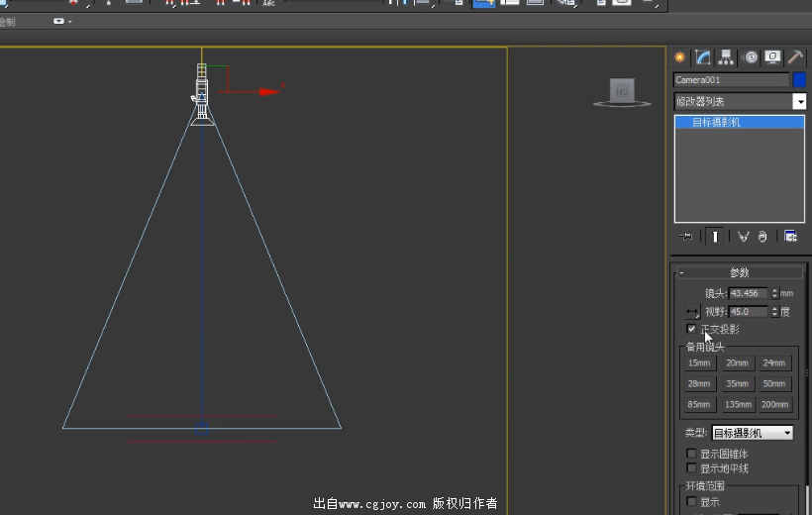Toggle Show End Result icon

coord(714,237)
